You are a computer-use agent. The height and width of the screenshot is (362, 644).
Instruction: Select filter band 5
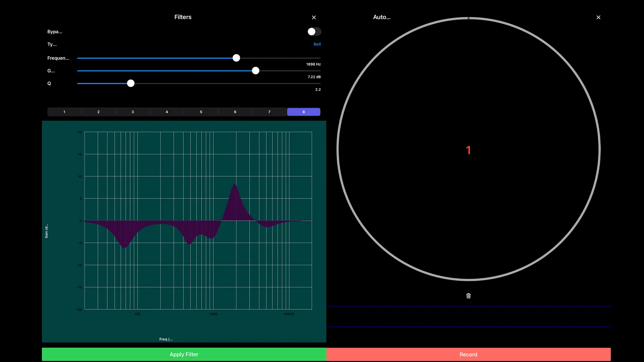coord(201,112)
